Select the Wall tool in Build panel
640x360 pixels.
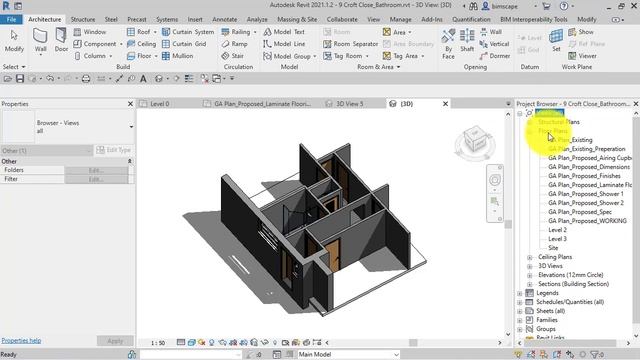[40, 41]
